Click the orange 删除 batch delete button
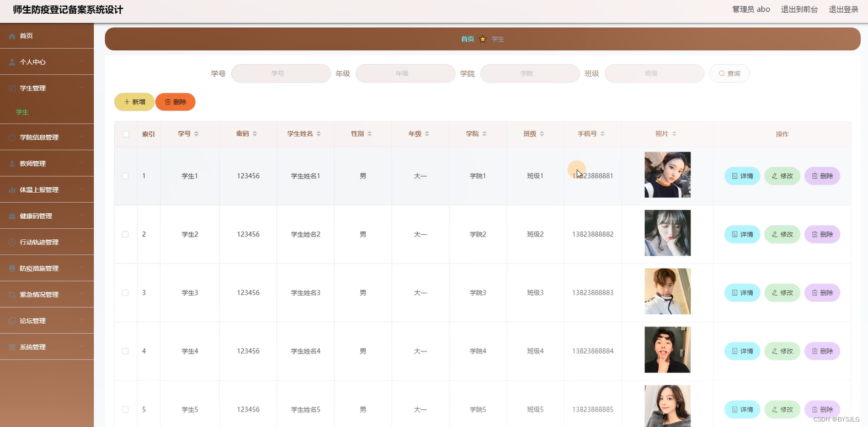The width and height of the screenshot is (868, 427). tap(175, 102)
